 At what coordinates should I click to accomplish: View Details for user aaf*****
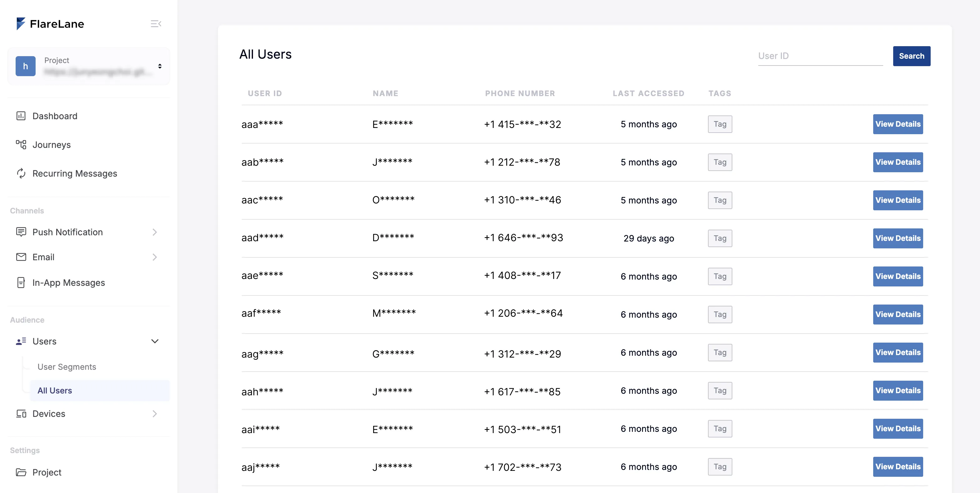pyautogui.click(x=898, y=314)
